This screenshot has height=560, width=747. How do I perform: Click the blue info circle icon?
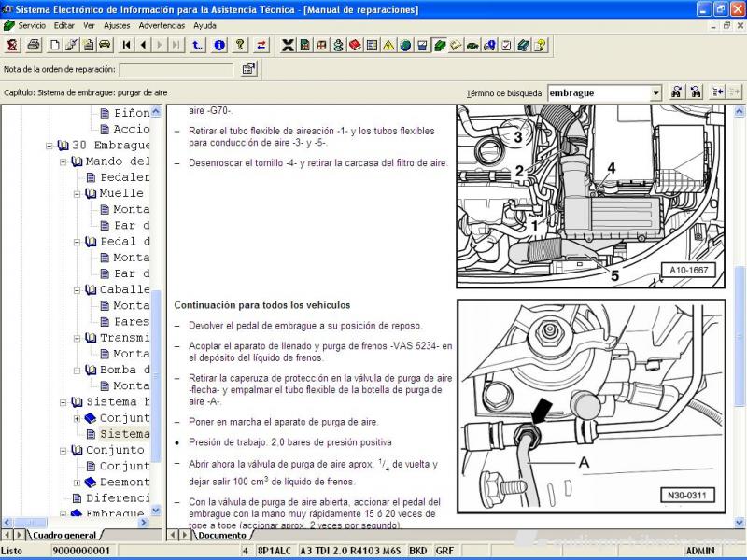(219, 45)
